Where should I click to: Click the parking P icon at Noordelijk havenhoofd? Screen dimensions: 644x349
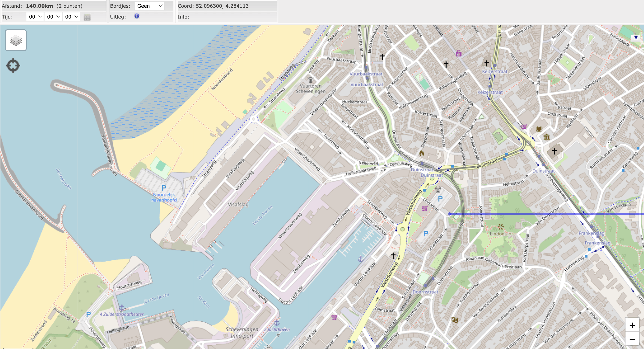coord(164,188)
